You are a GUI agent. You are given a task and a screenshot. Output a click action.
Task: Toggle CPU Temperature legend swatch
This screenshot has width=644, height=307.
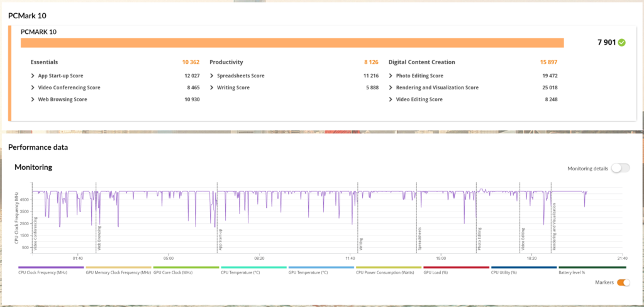253,267
